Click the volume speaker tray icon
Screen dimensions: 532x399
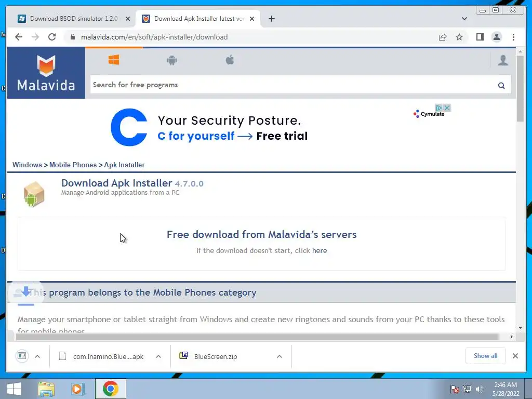[479, 389]
